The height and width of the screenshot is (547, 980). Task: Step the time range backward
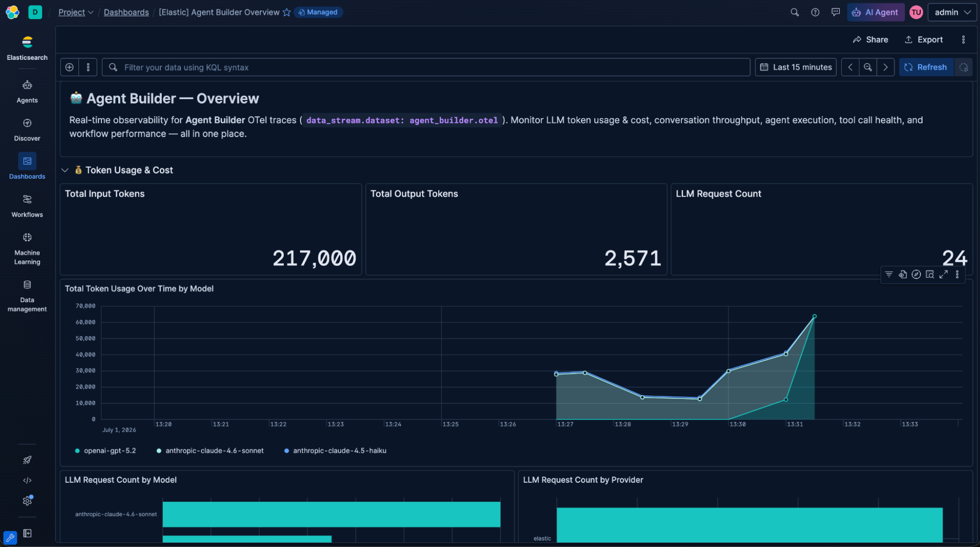[851, 67]
